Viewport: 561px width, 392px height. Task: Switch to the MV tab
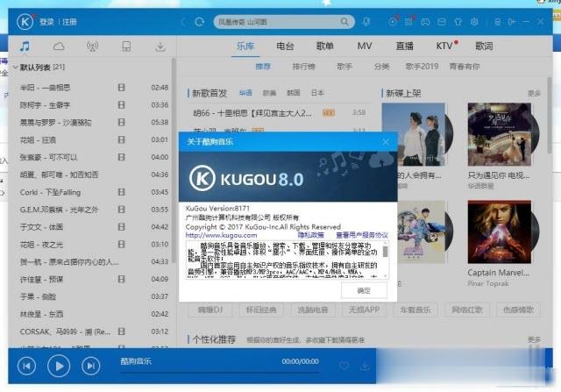click(x=365, y=46)
